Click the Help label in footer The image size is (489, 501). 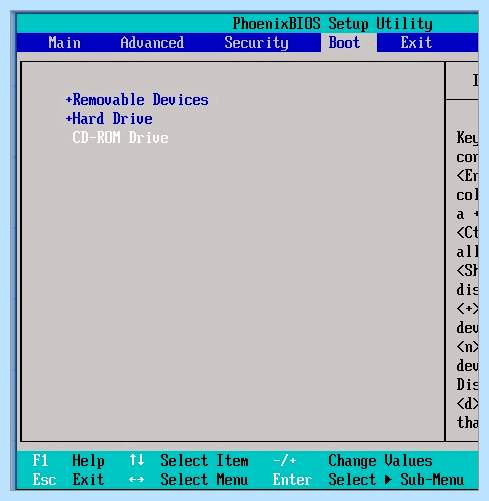click(x=88, y=461)
